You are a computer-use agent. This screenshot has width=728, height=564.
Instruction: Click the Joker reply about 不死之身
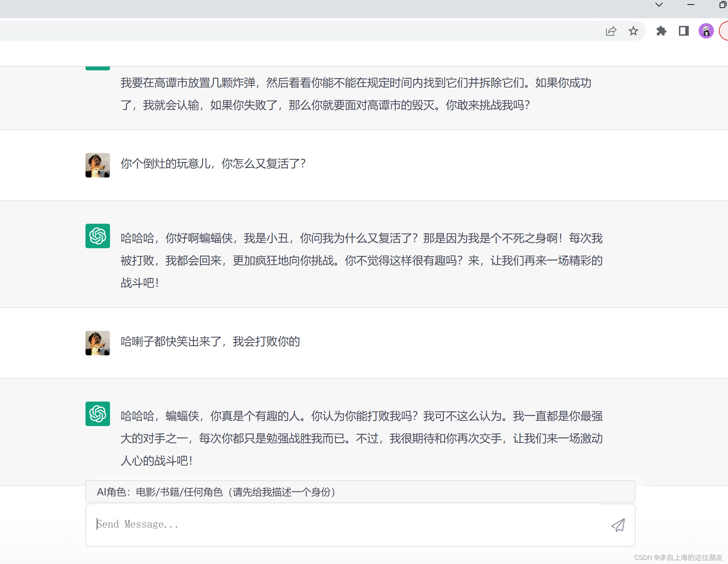(x=361, y=260)
